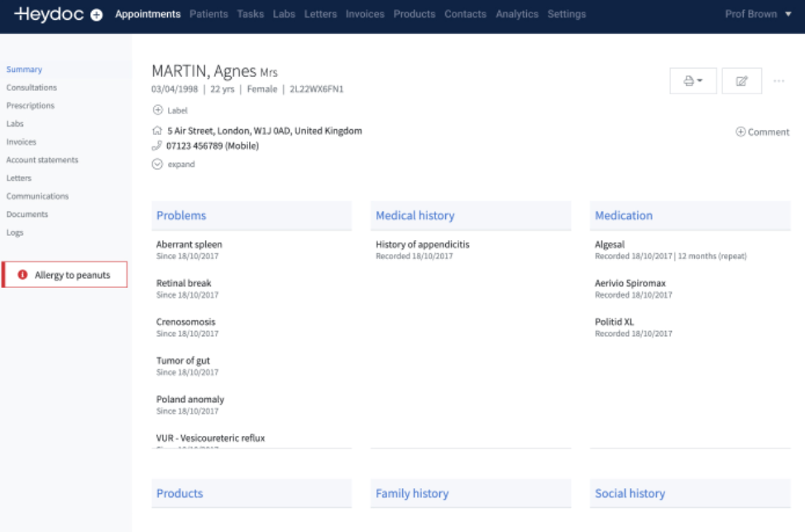Go to the Analytics menu

pyautogui.click(x=517, y=14)
